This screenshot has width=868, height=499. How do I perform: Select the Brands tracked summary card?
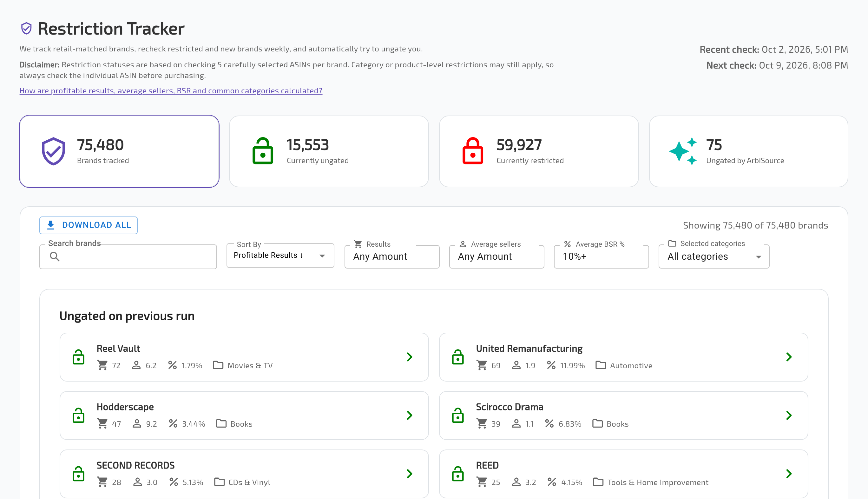tap(119, 151)
